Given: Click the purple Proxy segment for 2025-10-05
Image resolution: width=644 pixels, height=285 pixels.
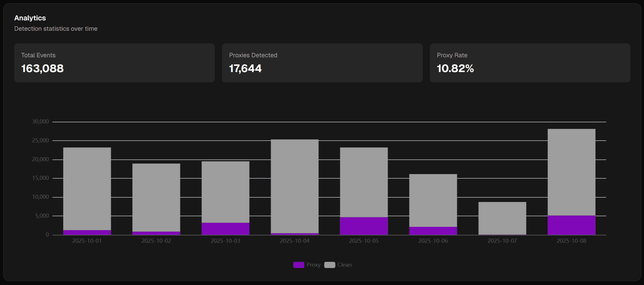Looking at the screenshot, I should pos(364,226).
